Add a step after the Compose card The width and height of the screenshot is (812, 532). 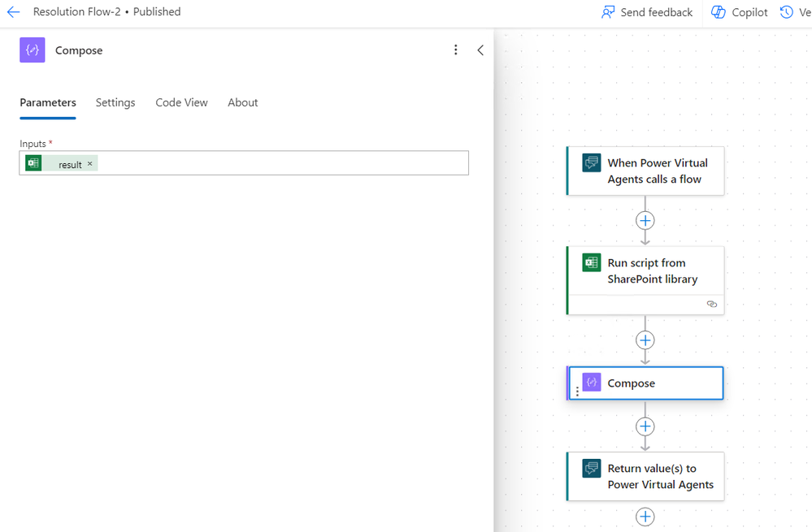(x=645, y=426)
